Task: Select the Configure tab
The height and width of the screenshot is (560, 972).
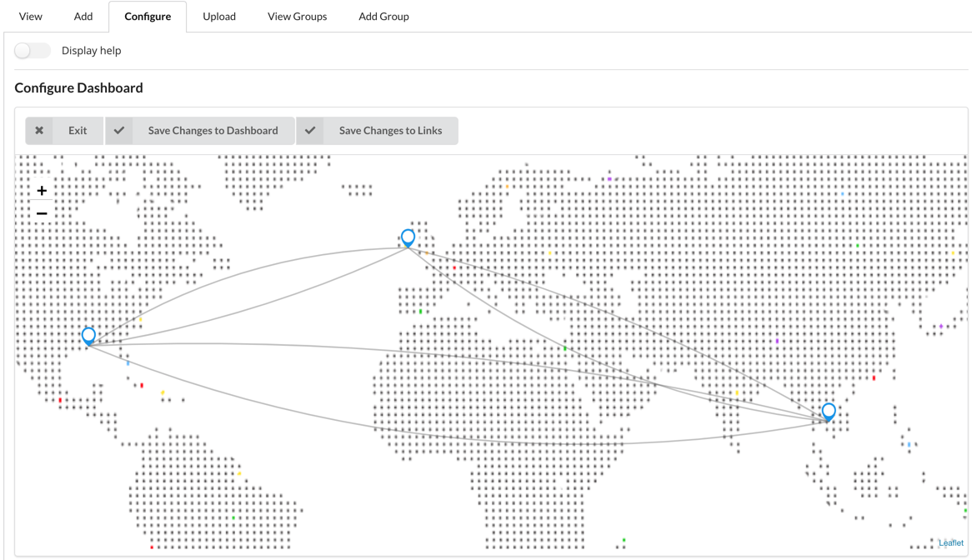Action: coord(148,16)
